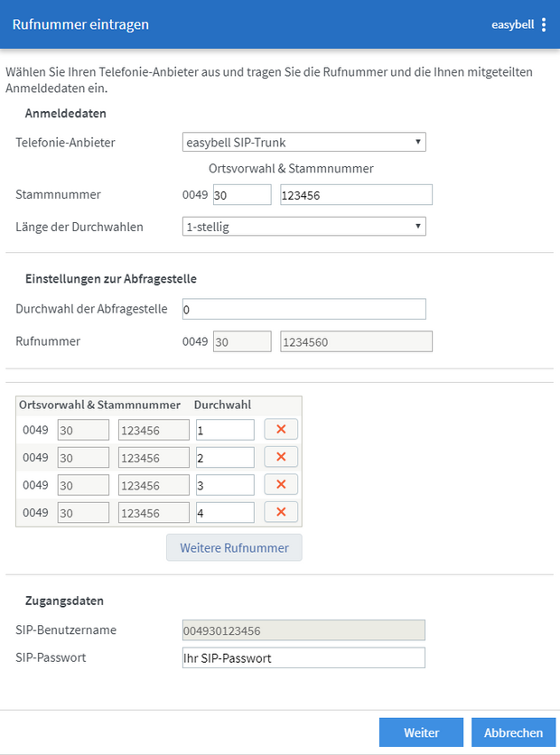Select the Ortsvorwahl field showing 30
The height and width of the screenshot is (755, 560).
243,194
